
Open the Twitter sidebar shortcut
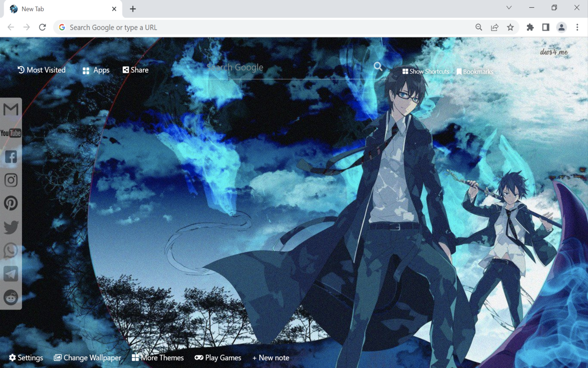coord(11,227)
